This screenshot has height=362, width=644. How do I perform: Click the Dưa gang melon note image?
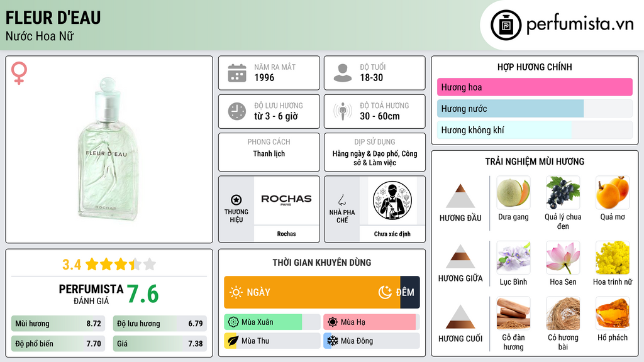513,193
